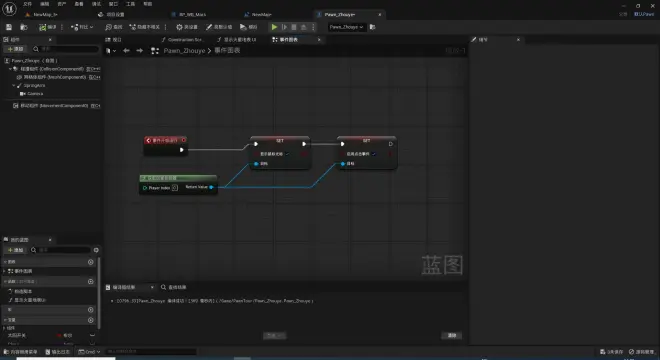Open Compiler Results panel dropdown

[152, 287]
